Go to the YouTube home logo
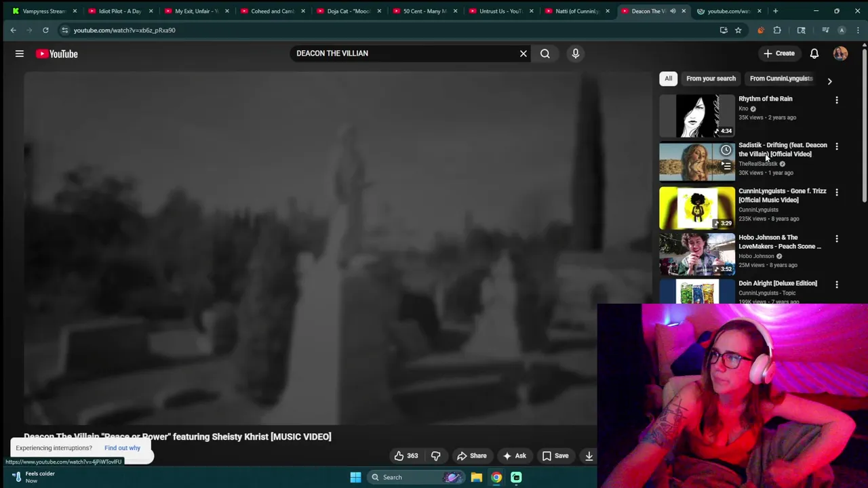 tap(57, 54)
